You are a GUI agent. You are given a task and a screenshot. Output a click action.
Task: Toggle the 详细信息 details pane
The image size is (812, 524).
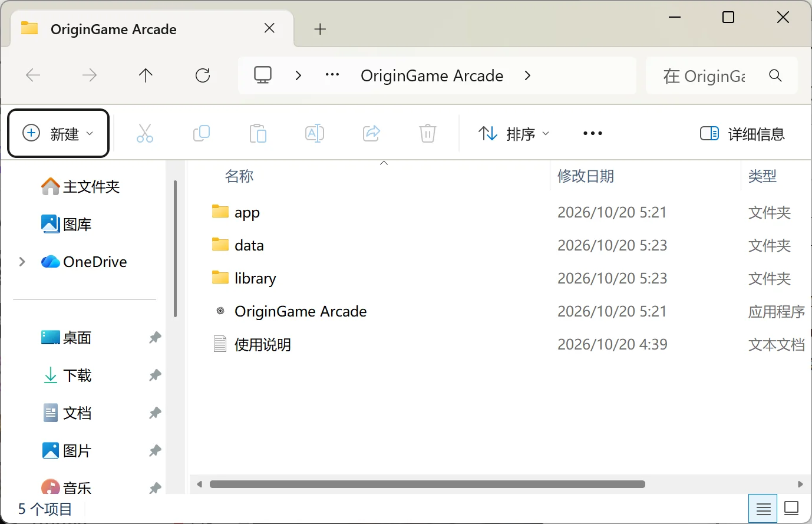point(742,134)
